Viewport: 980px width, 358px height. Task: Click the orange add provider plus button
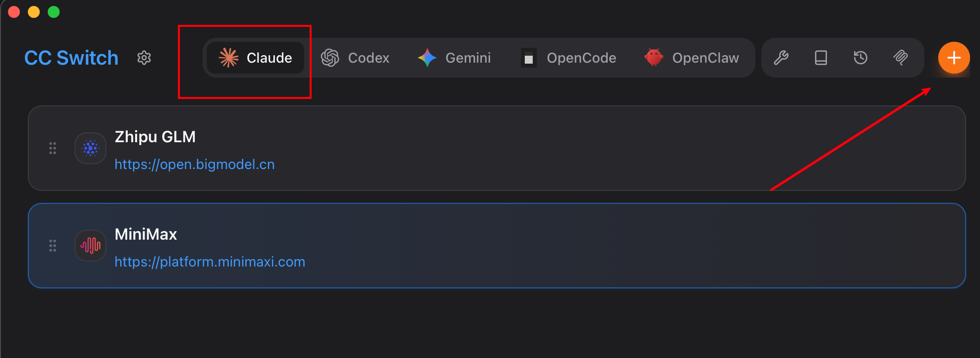tap(954, 58)
